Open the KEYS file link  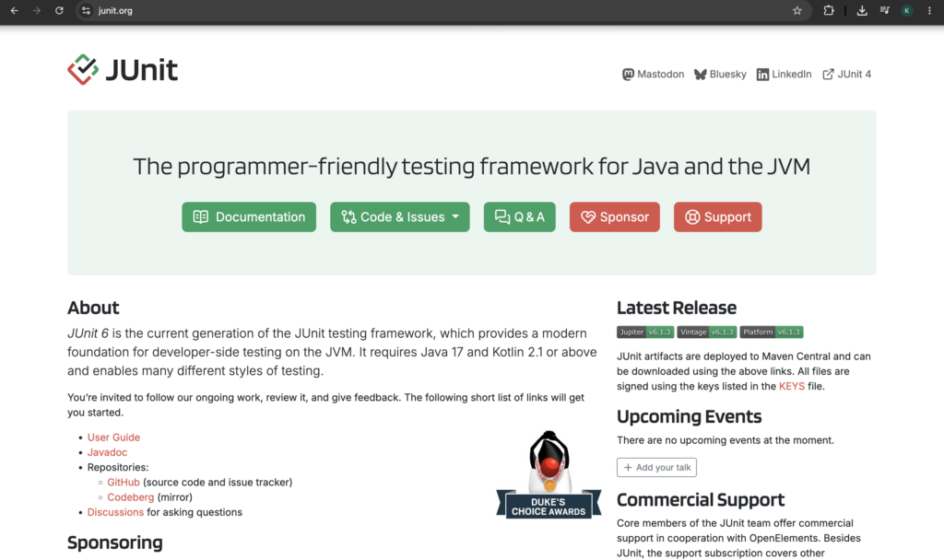[792, 386]
